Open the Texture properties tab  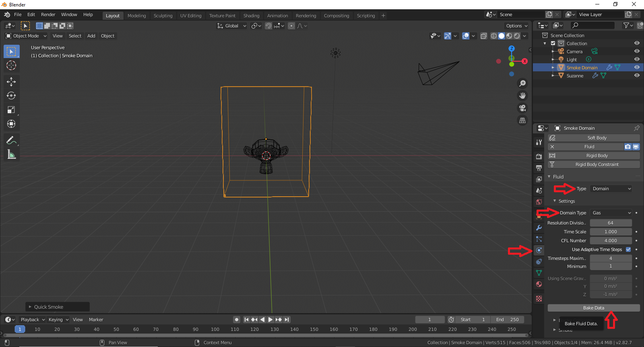click(539, 299)
